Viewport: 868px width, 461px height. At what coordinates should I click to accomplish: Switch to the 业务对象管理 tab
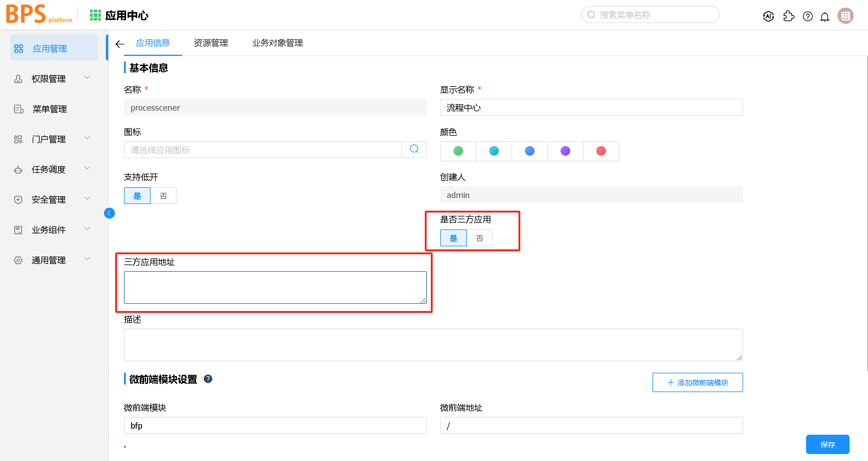pos(277,43)
